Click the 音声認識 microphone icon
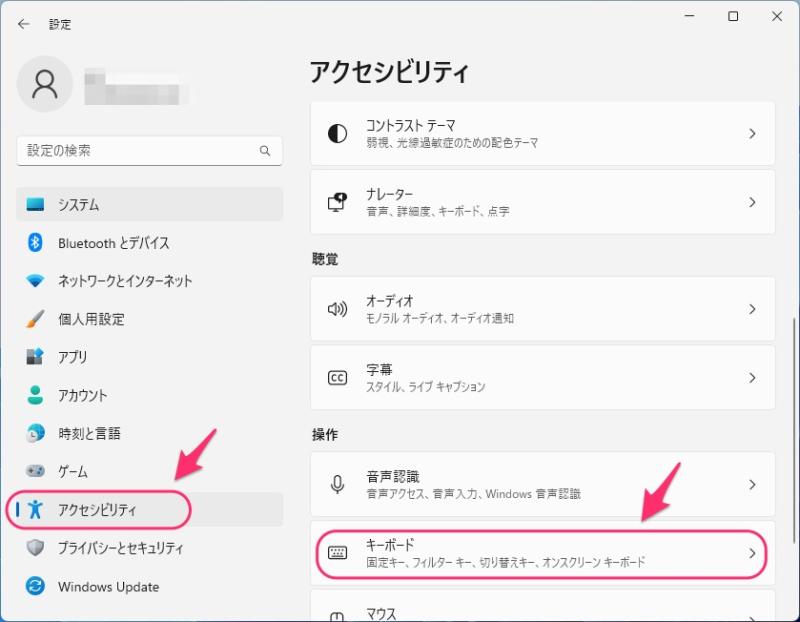The width and height of the screenshot is (800, 622). (337, 484)
